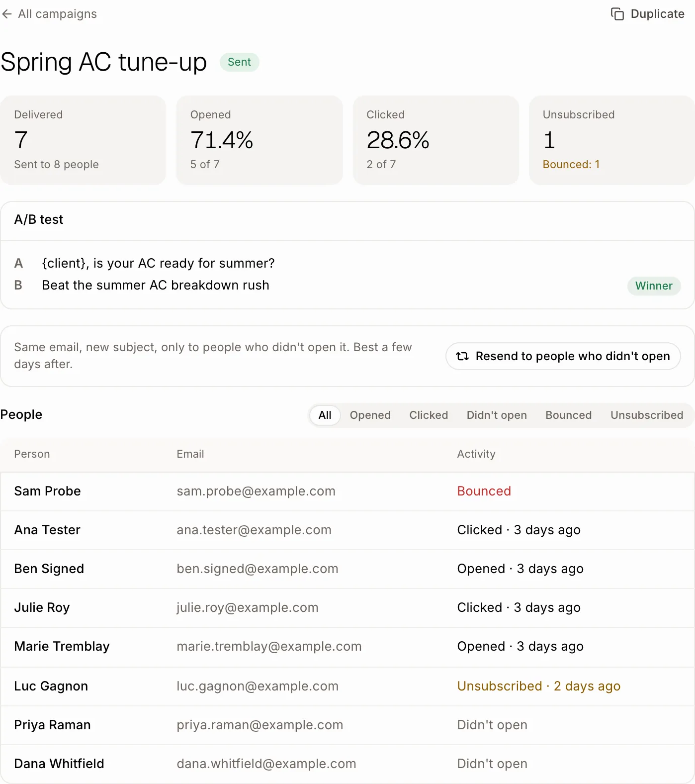Screen dimensions: 695x784
Task: Resend to people who didn't open
Action: point(563,356)
